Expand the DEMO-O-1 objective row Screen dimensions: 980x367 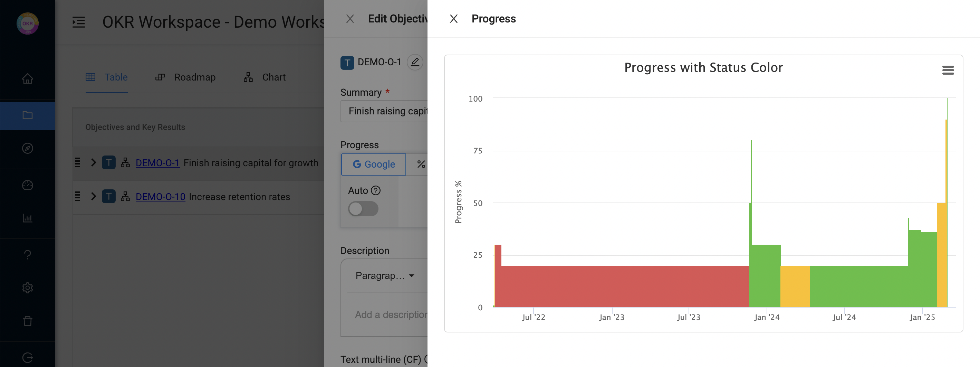click(94, 163)
